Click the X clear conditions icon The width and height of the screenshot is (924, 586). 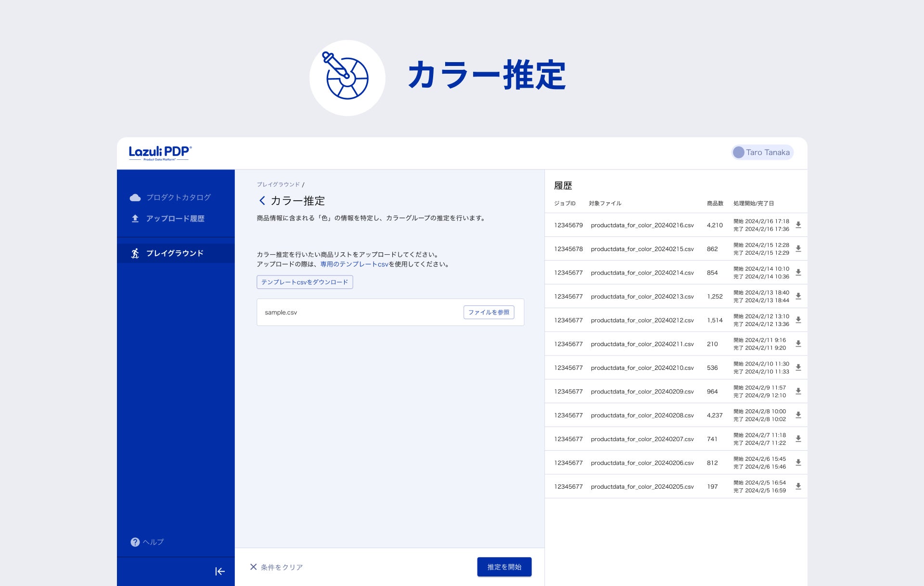[x=253, y=567]
